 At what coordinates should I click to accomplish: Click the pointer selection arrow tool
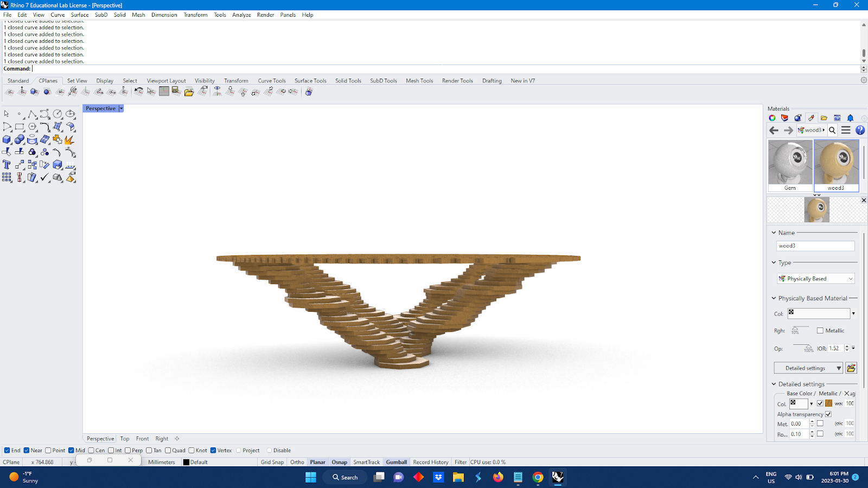(7, 114)
